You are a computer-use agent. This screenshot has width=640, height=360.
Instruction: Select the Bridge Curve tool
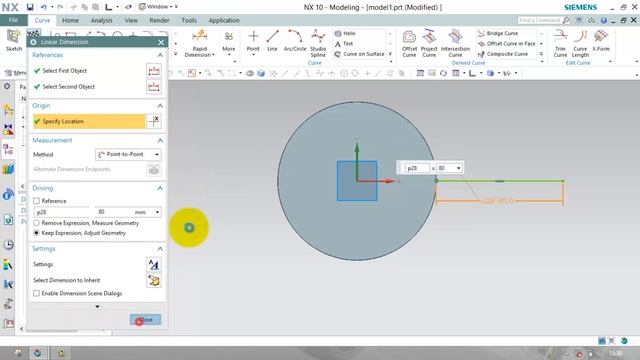[x=498, y=33]
